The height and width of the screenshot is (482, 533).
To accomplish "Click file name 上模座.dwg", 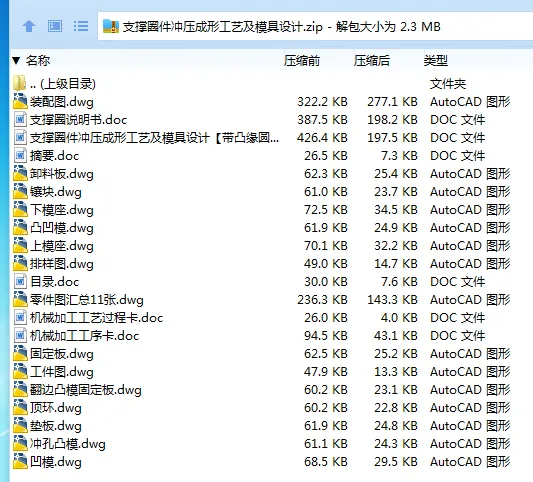I will click(x=62, y=246).
